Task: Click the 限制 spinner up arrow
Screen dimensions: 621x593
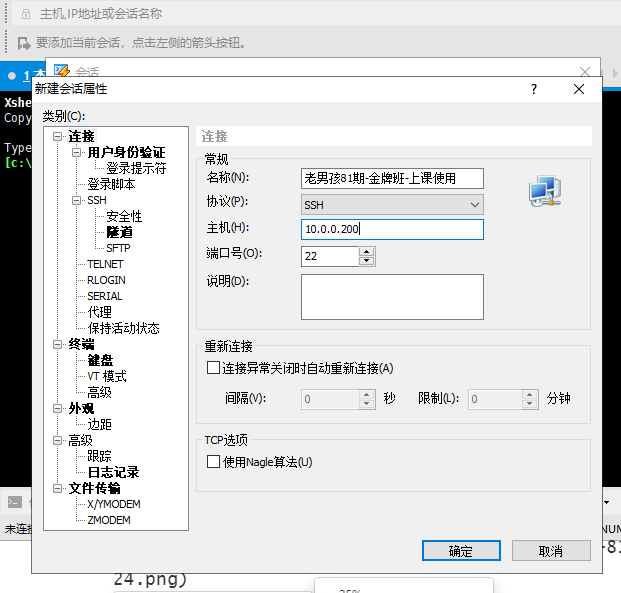Action: click(530, 395)
